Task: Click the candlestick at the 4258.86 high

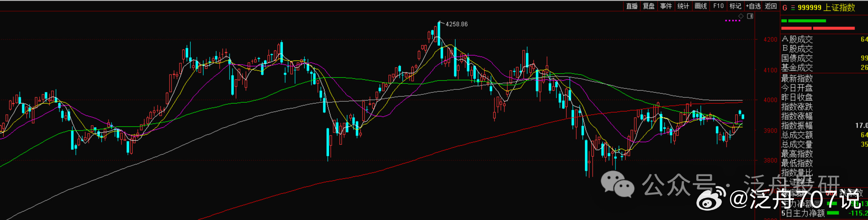Action: pos(439,33)
